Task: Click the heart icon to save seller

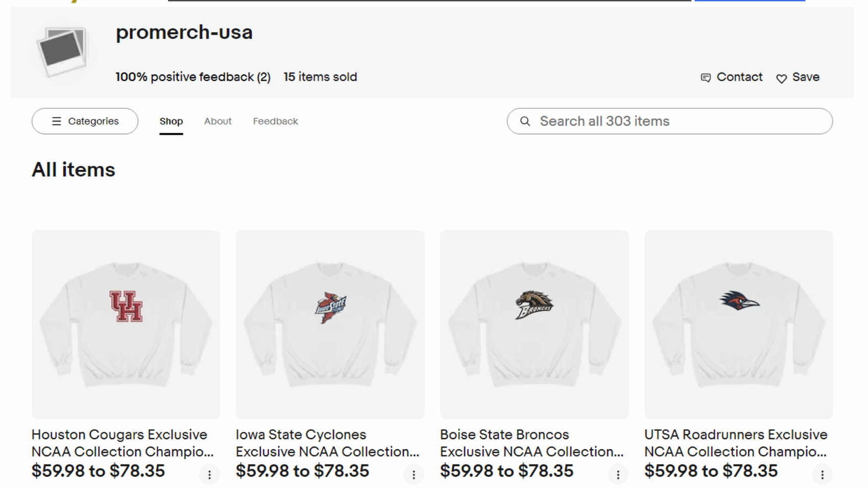Action: (x=781, y=78)
